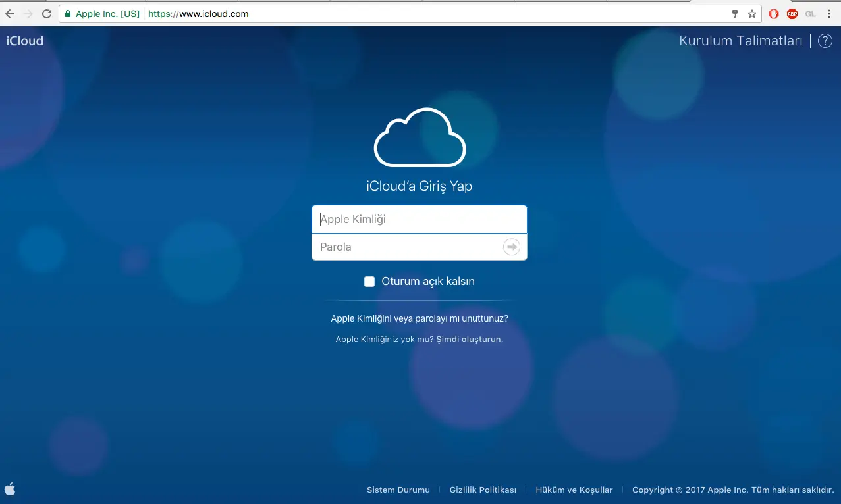Click the browser forward arrow
The height and width of the screenshot is (504, 841).
tap(28, 14)
